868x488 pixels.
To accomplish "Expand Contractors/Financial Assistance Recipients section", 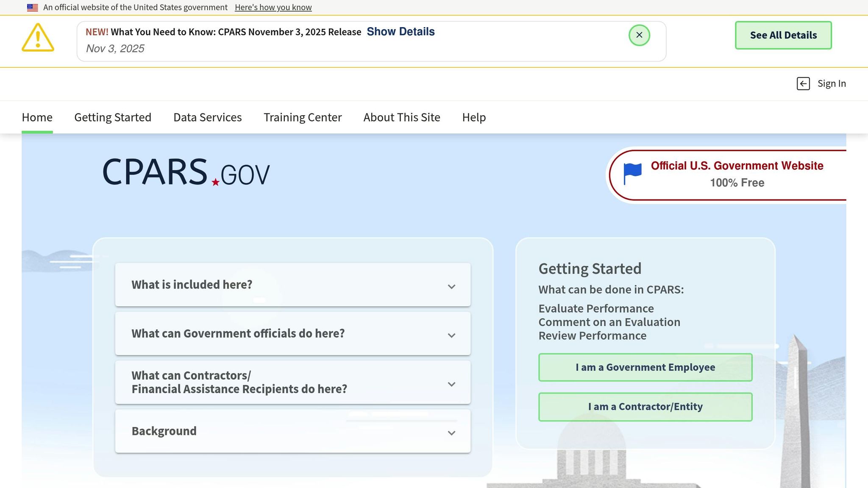I will [292, 383].
